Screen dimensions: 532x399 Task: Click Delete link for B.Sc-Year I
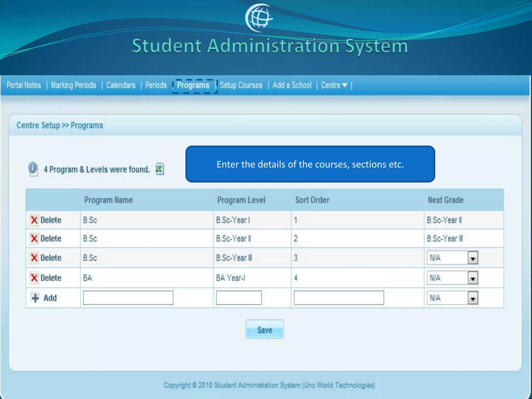tap(51, 220)
